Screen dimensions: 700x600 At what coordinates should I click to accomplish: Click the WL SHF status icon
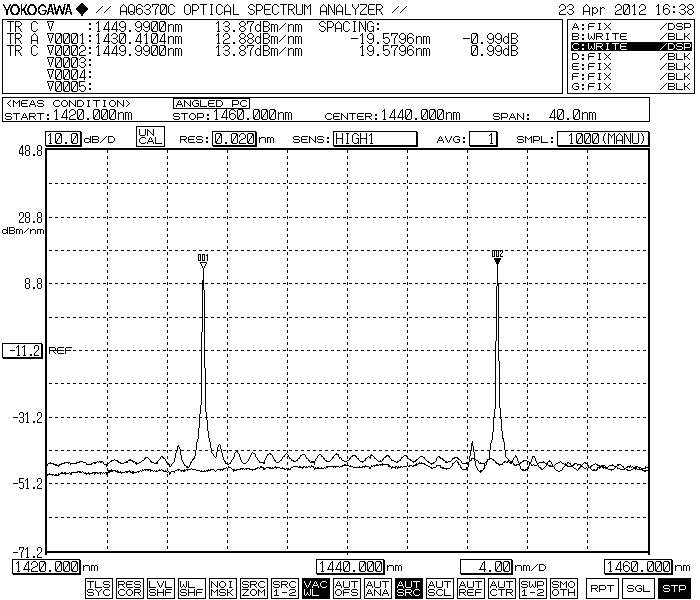(x=192, y=588)
